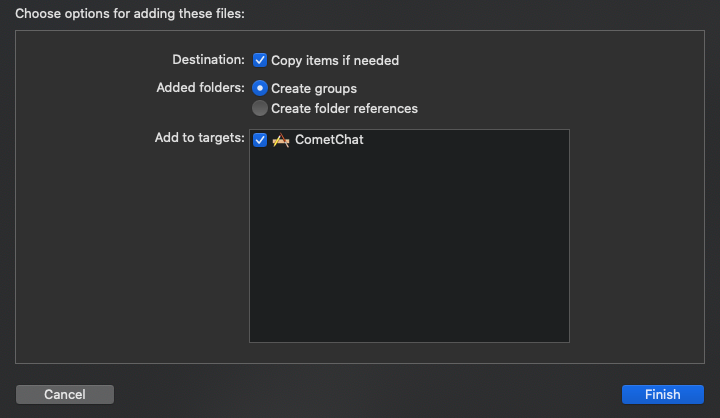720x418 pixels.
Task: Uncheck the Copy items if needed checkbox
Action: pyautogui.click(x=260, y=60)
